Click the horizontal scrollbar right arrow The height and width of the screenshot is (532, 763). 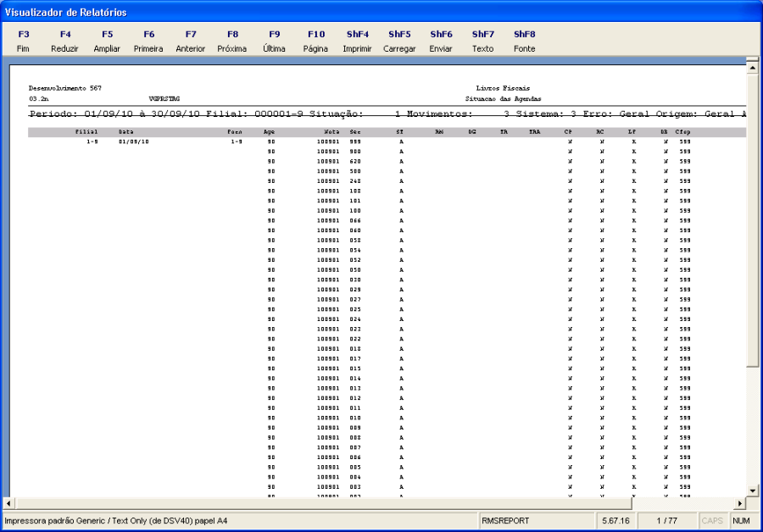[739, 503]
